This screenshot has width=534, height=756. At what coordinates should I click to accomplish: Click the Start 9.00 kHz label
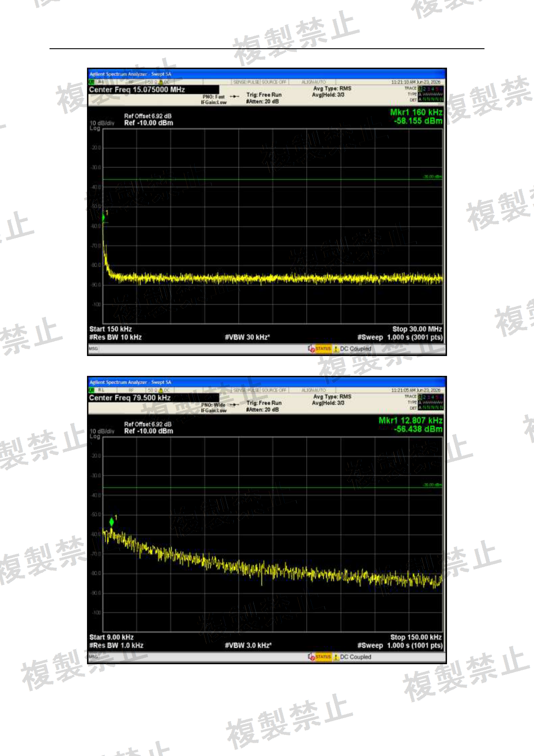[x=112, y=637]
